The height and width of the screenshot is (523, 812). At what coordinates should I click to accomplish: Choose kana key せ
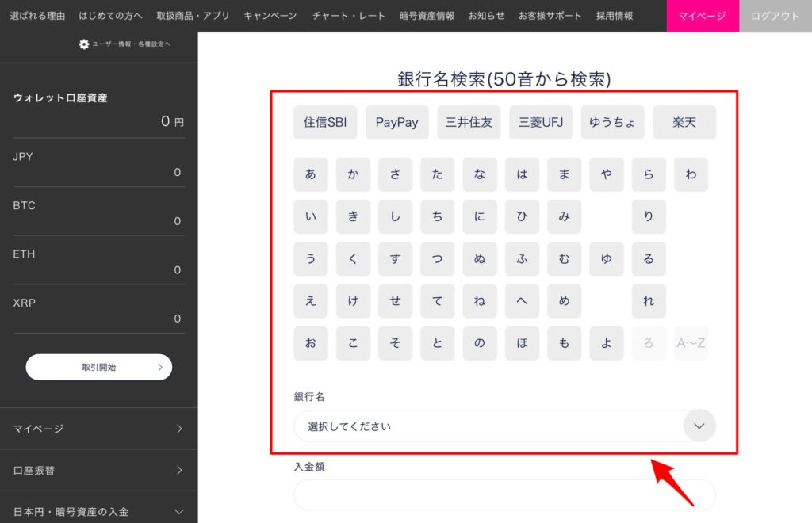coord(395,301)
